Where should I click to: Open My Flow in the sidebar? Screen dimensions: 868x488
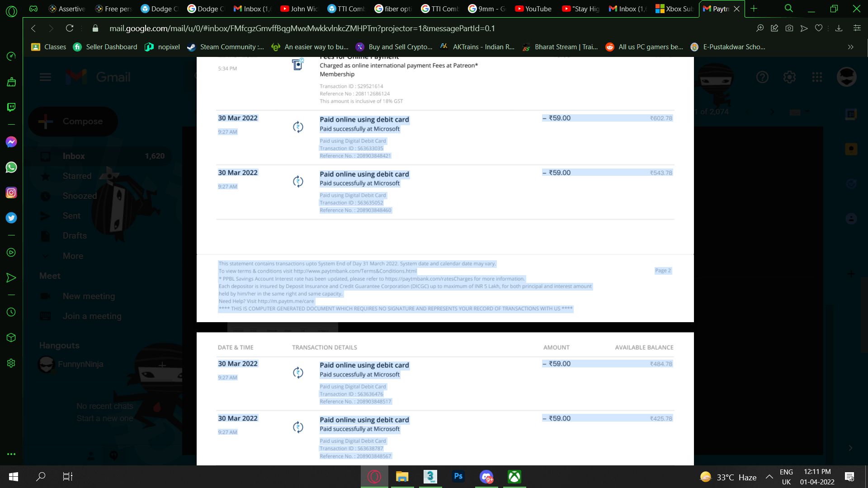(11, 278)
